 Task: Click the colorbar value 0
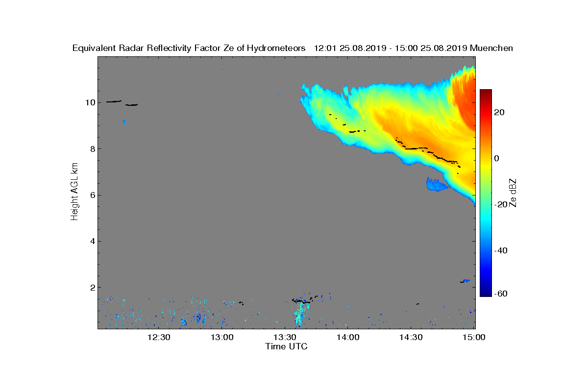[x=497, y=158]
